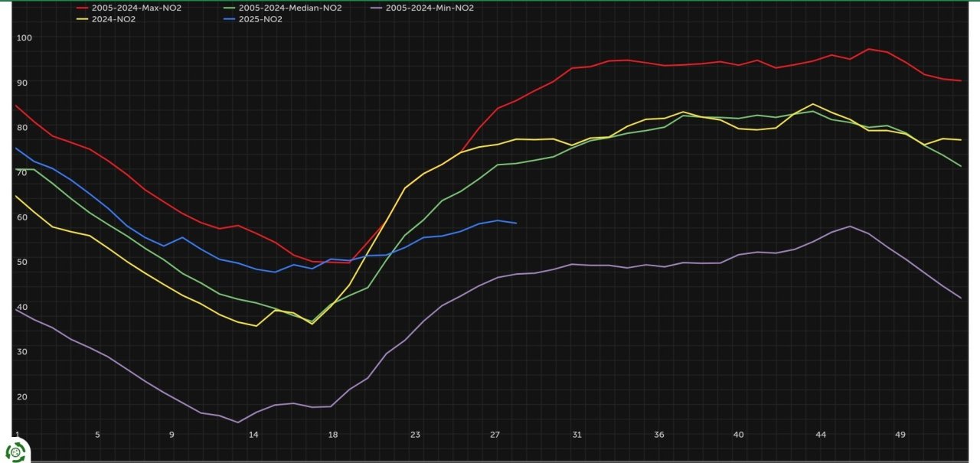Viewport: 980px width, 463px height.
Task: Click x-axis week label 40
Action: click(739, 435)
